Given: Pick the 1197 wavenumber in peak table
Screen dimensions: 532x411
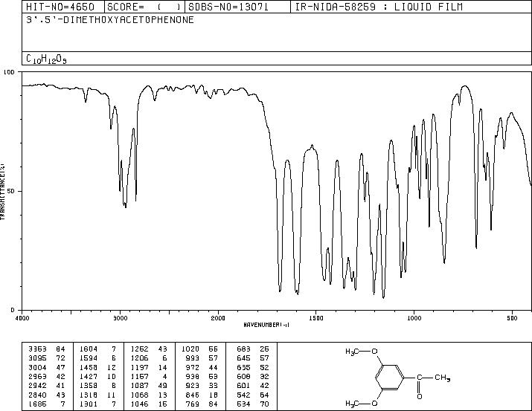Looking at the screenshot, I should (139, 368).
